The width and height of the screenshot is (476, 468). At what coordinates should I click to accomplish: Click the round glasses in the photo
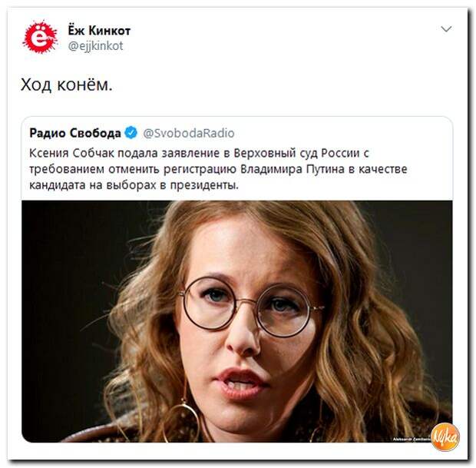point(251,307)
